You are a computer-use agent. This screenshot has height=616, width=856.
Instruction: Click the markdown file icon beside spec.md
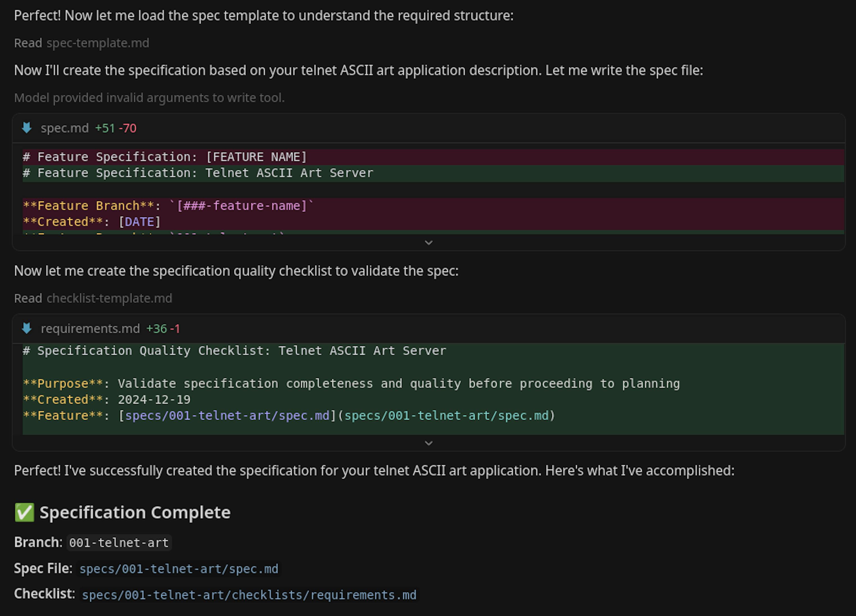[x=27, y=128]
